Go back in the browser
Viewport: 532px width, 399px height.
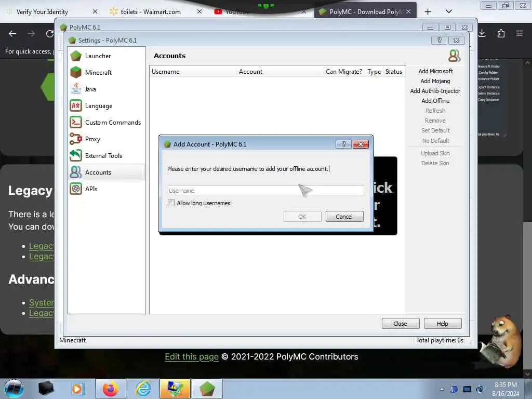[12, 34]
